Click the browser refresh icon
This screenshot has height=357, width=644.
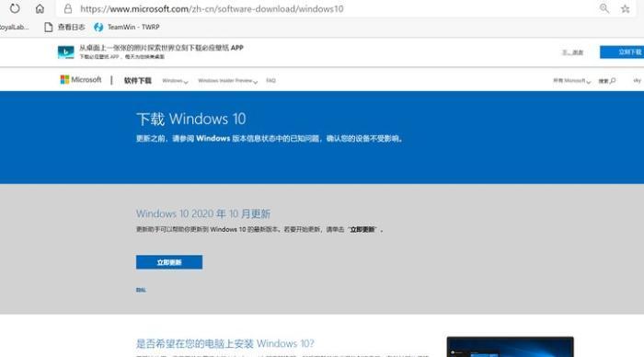[x=15, y=8]
